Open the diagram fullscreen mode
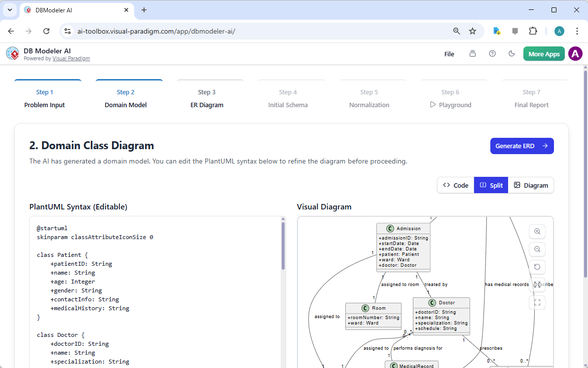The height and width of the screenshot is (368, 588). tap(537, 302)
